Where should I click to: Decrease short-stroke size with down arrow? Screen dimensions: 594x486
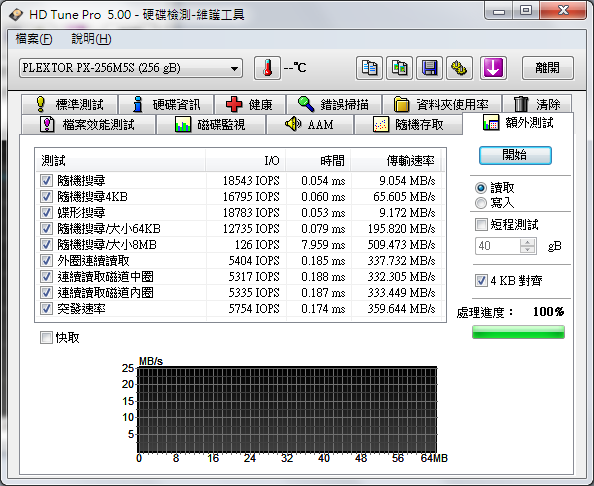click(527, 250)
